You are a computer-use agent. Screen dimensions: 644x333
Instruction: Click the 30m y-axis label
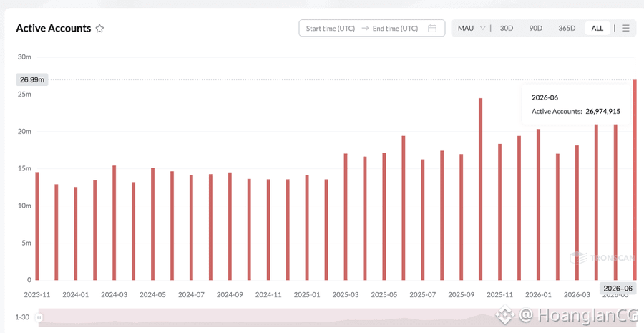tap(24, 57)
